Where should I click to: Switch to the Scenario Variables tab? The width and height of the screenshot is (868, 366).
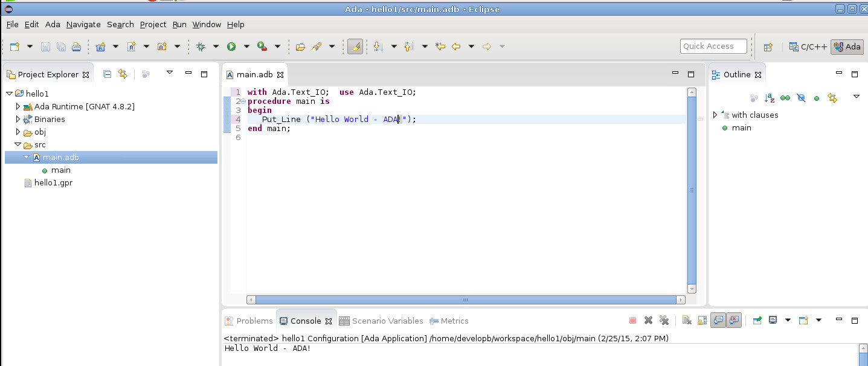pos(381,321)
